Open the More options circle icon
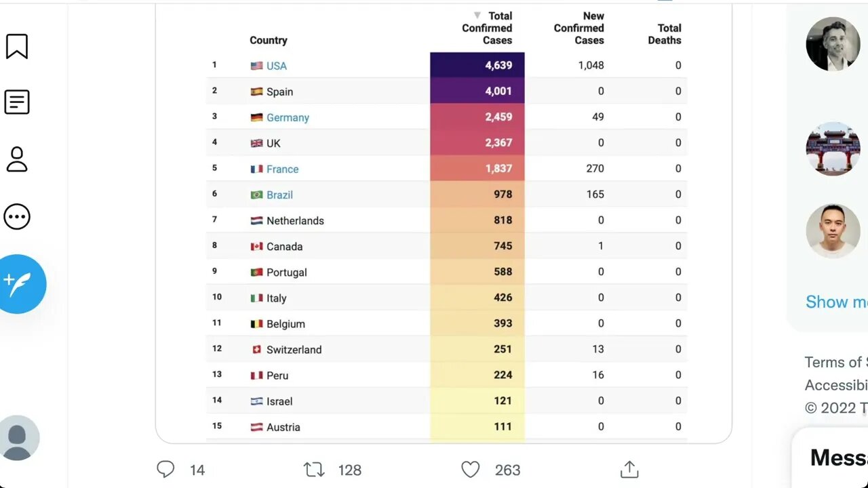Screen dimensions: 868x488 [17, 217]
